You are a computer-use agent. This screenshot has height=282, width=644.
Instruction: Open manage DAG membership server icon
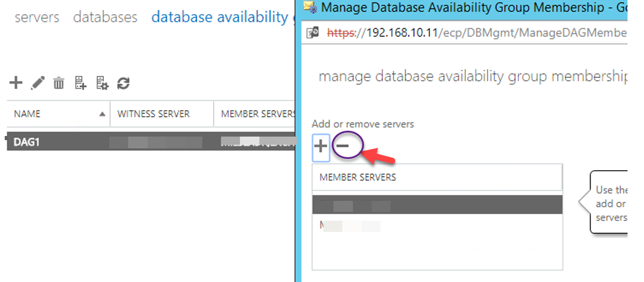[x=81, y=84]
